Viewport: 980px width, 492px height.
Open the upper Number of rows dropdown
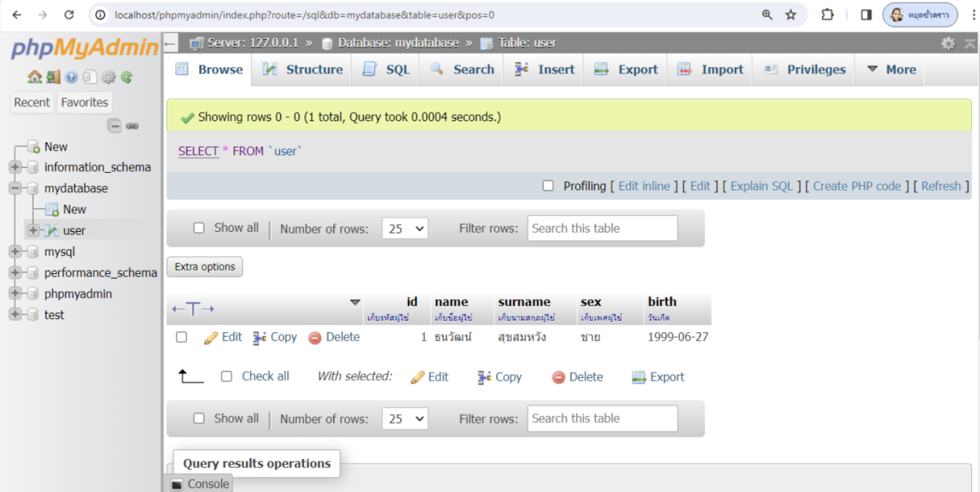(x=404, y=229)
